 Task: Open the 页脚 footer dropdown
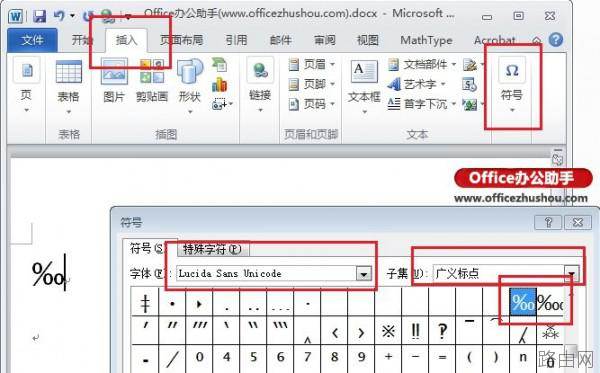click(x=311, y=84)
